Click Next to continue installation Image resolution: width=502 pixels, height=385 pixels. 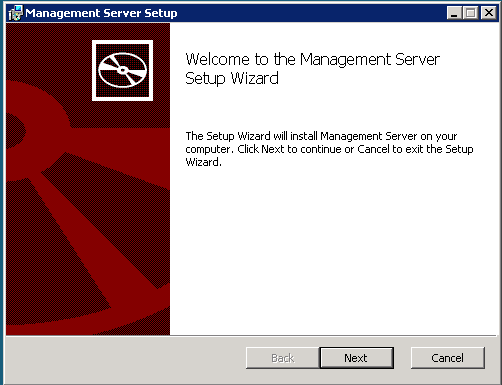356,358
